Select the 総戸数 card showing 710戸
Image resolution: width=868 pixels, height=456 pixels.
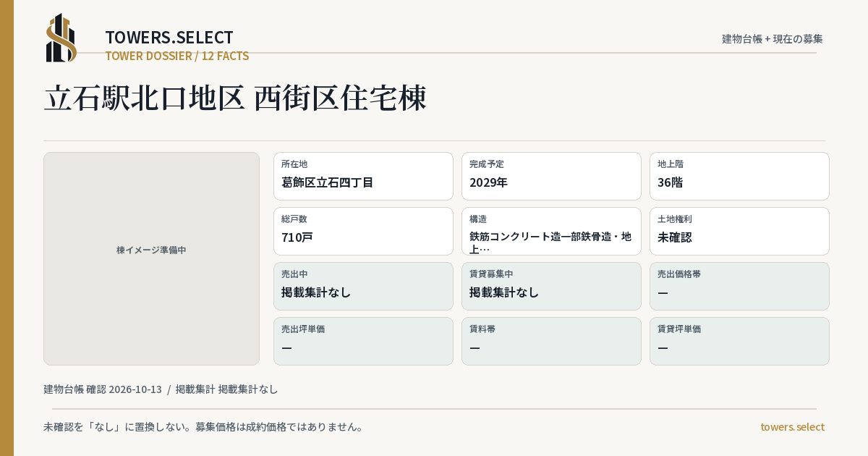pos(363,231)
